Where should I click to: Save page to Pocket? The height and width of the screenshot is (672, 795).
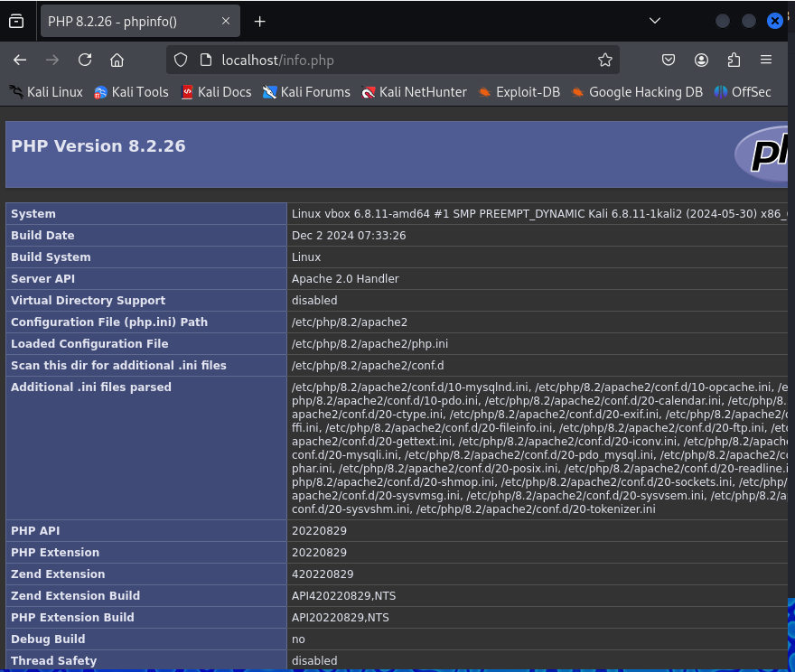click(x=669, y=60)
